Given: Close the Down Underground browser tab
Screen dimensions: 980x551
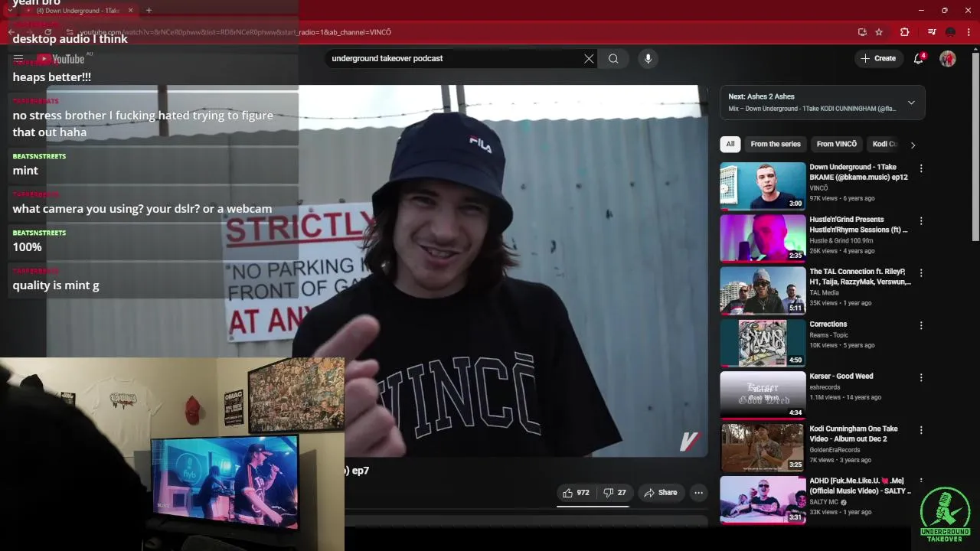Looking at the screenshot, I should 130,11.
